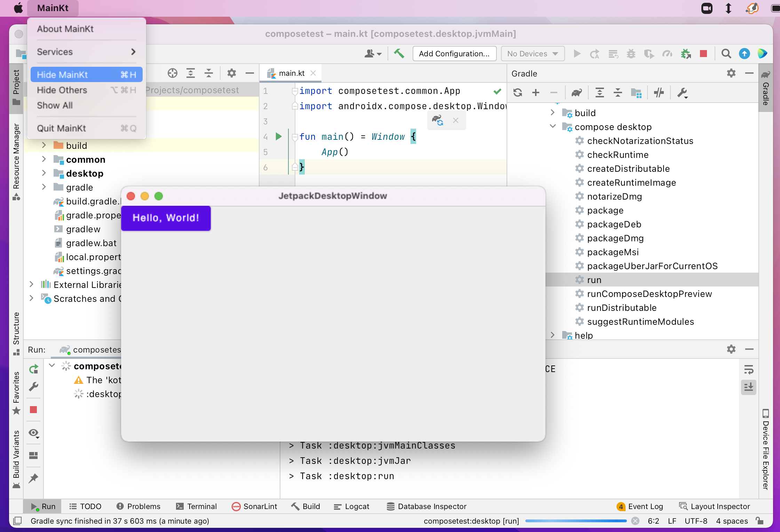780x532 pixels.
Task: Stop the running process with red square icon
Action: point(703,54)
